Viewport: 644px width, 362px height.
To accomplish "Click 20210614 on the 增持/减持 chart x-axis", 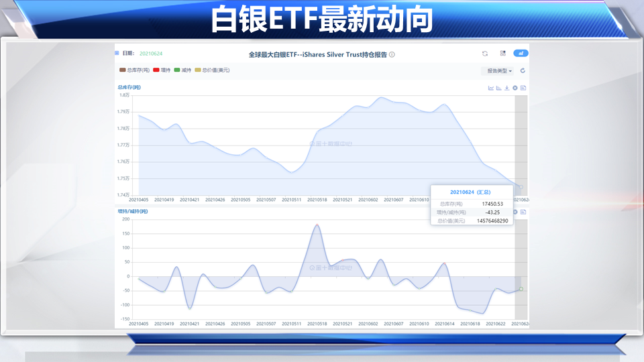I will (444, 324).
